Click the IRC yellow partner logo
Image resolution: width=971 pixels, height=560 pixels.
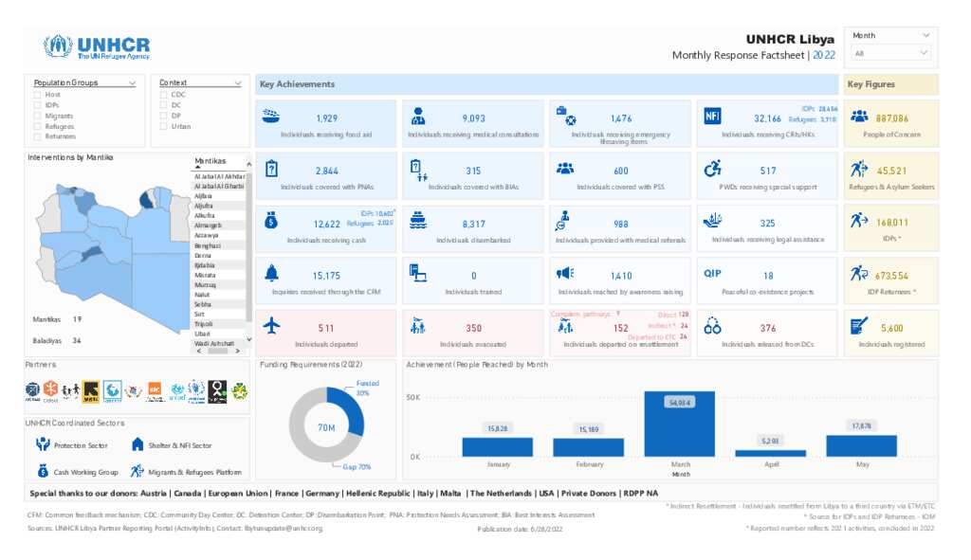pyautogui.click(x=90, y=390)
